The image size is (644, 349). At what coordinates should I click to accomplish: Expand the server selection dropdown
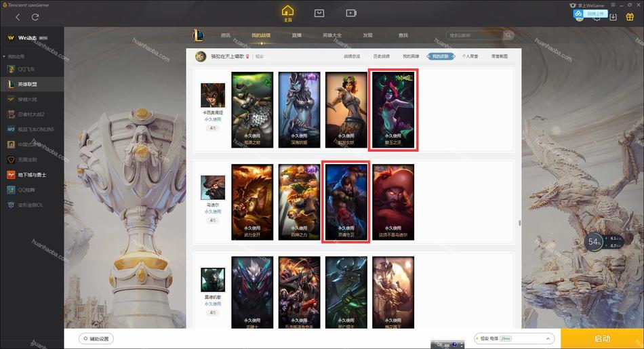pyautogui.click(x=548, y=339)
